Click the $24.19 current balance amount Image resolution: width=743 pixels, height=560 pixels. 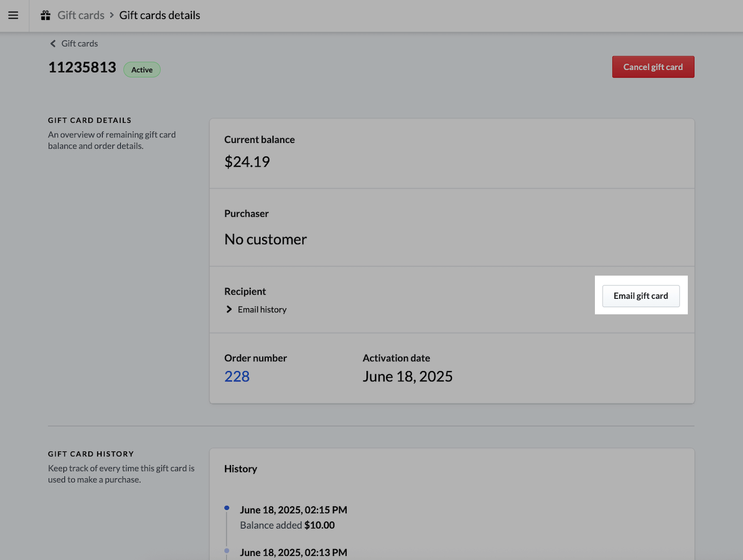point(247,162)
